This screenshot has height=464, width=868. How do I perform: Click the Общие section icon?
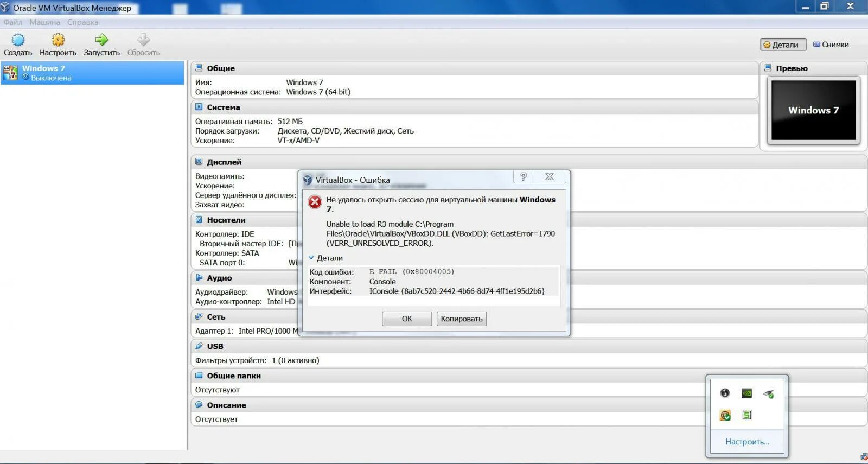click(199, 68)
